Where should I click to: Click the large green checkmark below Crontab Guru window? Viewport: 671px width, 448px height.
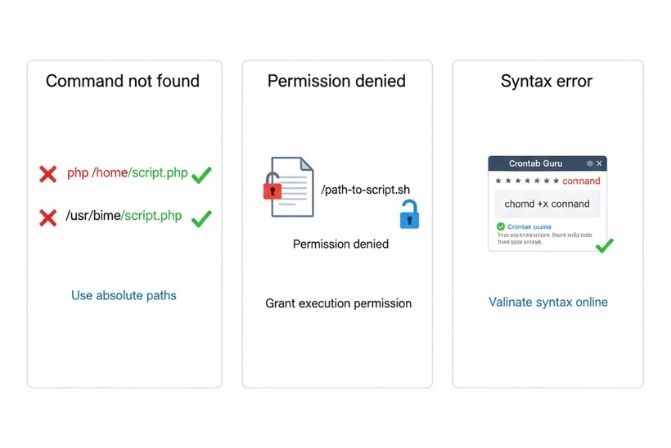pos(603,244)
